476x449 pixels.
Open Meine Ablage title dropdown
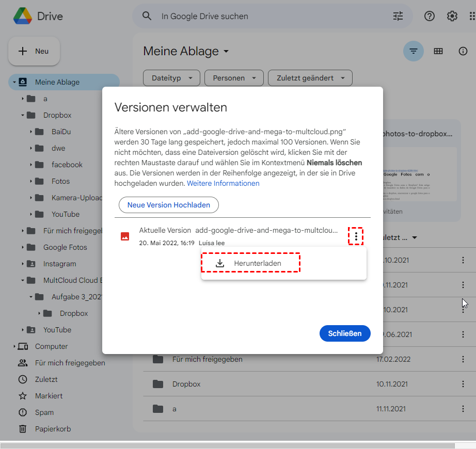pos(226,52)
